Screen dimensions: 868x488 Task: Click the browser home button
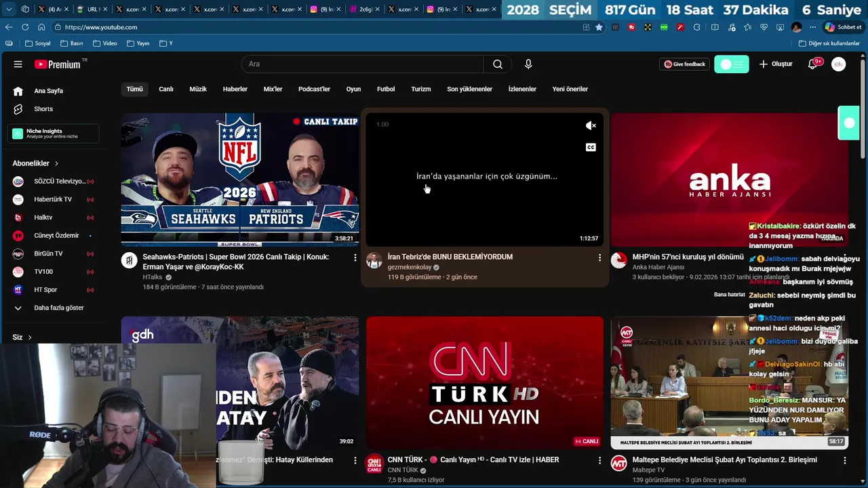tap(41, 27)
